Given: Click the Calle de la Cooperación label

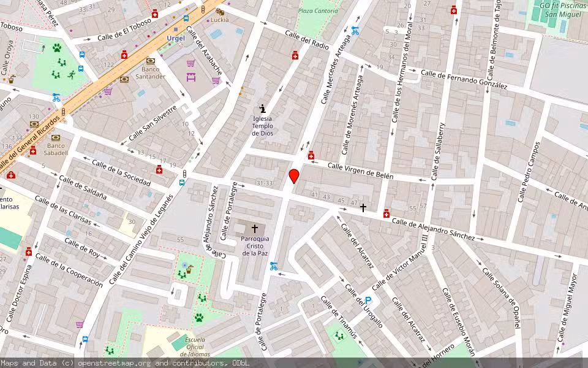Looking at the screenshot, I should (69, 270).
